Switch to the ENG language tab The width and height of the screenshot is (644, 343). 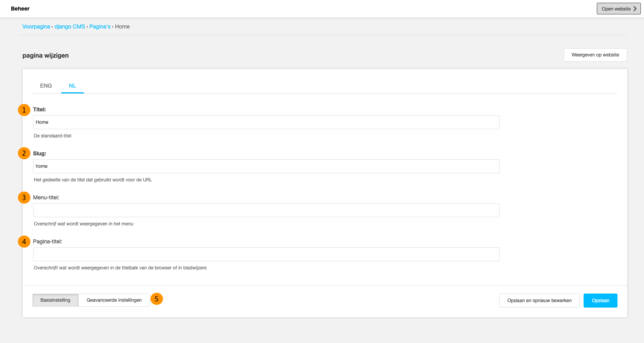coord(46,86)
